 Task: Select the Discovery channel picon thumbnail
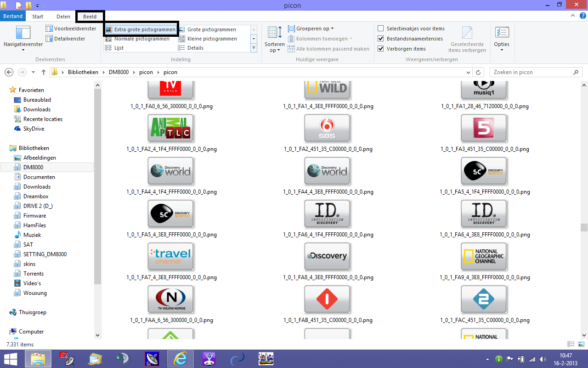coord(327,257)
